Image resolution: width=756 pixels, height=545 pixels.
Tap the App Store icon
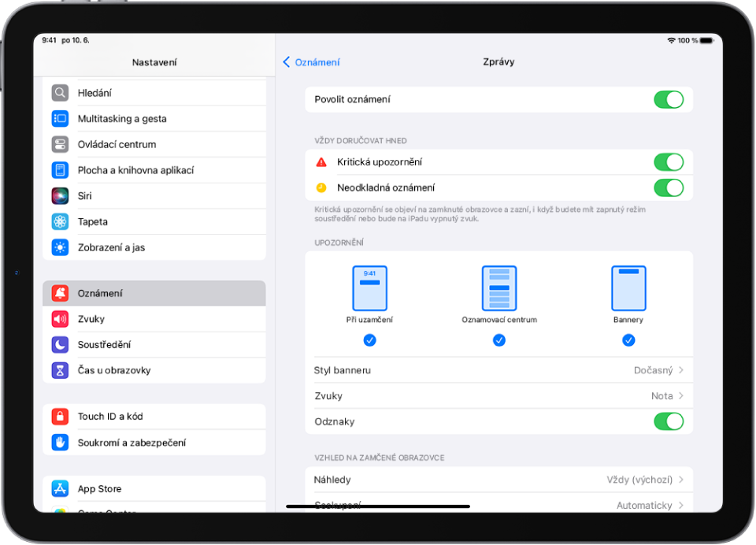60,488
